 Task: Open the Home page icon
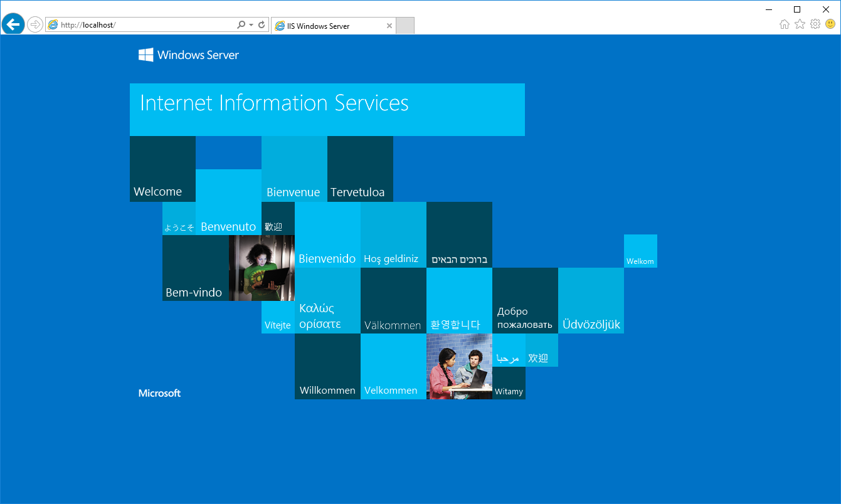[784, 24]
